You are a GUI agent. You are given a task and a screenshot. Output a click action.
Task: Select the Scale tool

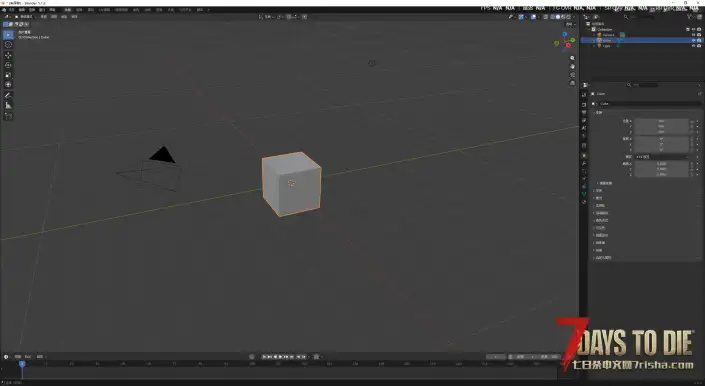click(8, 75)
